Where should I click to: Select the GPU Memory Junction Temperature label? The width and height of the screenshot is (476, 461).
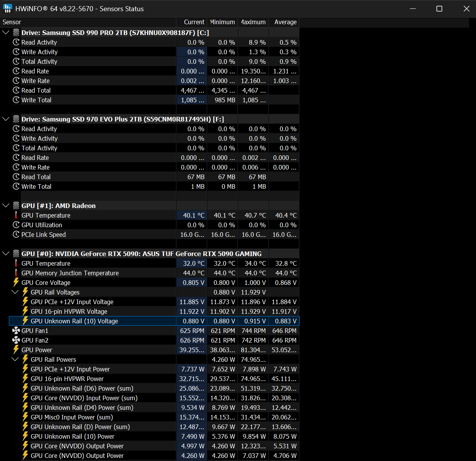[x=70, y=273]
